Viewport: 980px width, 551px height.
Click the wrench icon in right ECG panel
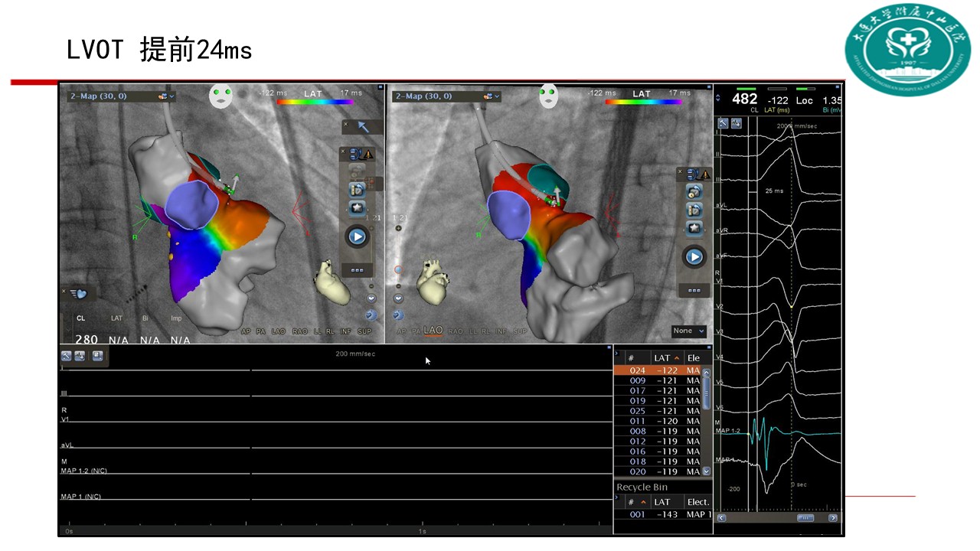724,123
